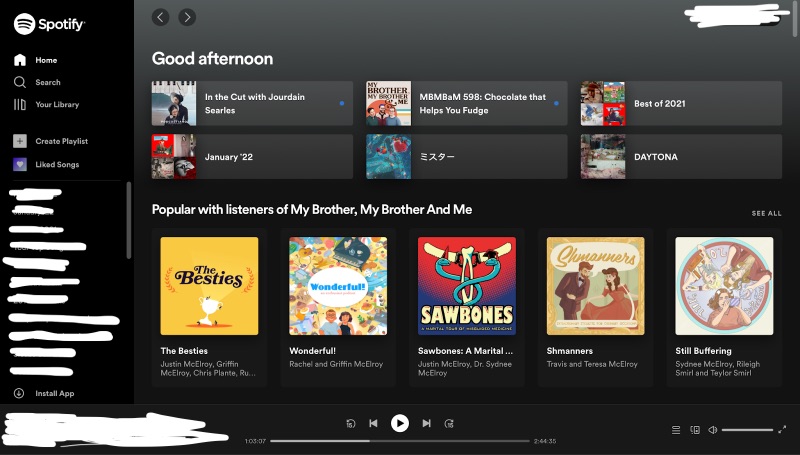Skip back 15 seconds
The width and height of the screenshot is (800, 455).
[351, 423]
